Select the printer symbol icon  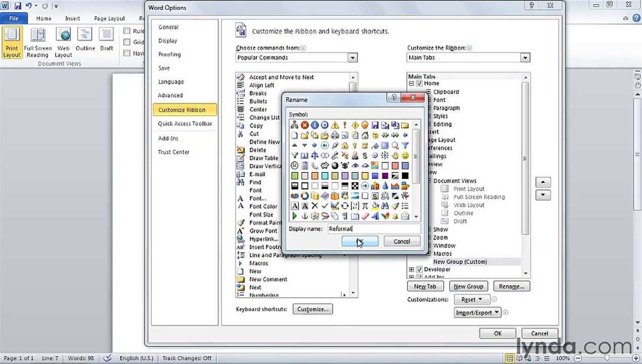335,135
